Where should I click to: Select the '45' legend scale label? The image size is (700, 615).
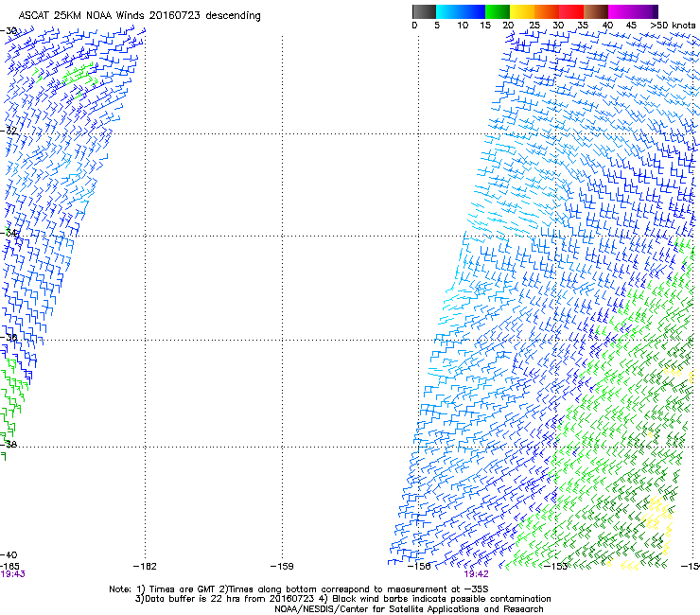(631, 26)
